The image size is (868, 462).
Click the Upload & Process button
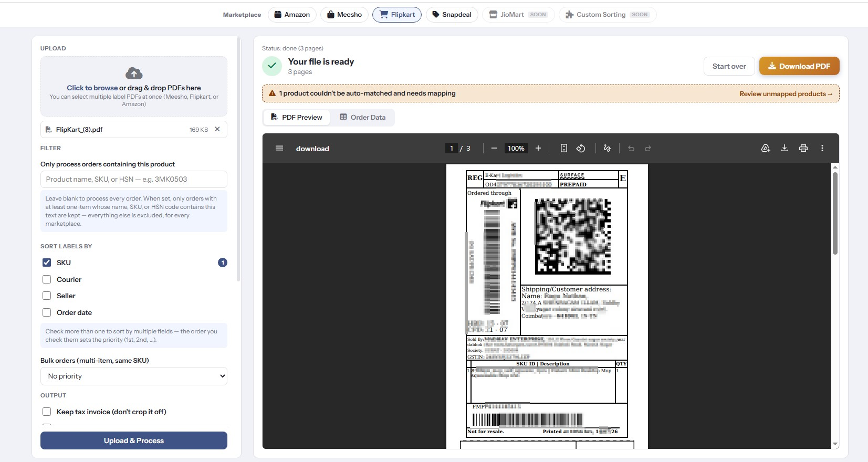tap(134, 440)
